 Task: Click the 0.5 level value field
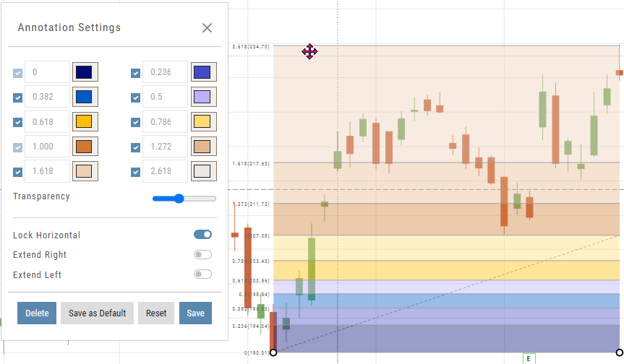point(165,97)
